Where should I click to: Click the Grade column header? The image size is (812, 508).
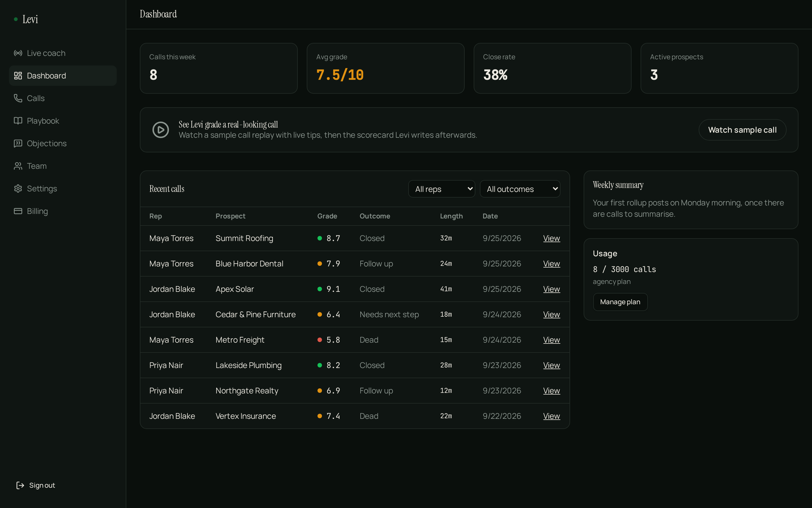tap(327, 216)
